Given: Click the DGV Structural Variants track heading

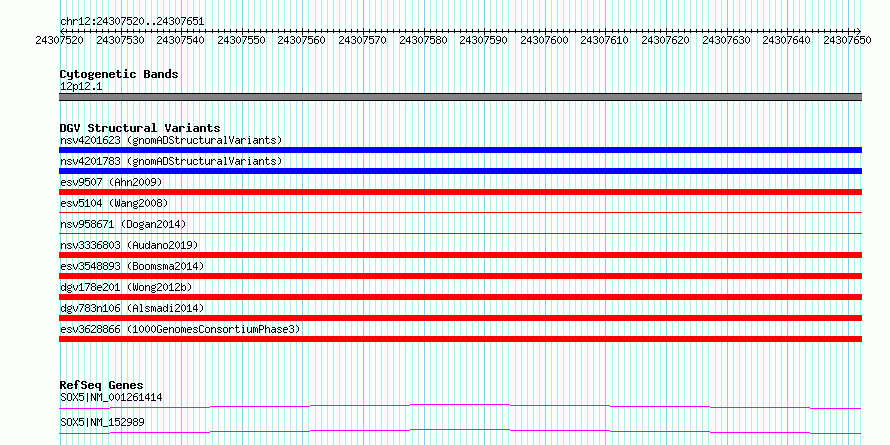Looking at the screenshot, I should [140, 128].
